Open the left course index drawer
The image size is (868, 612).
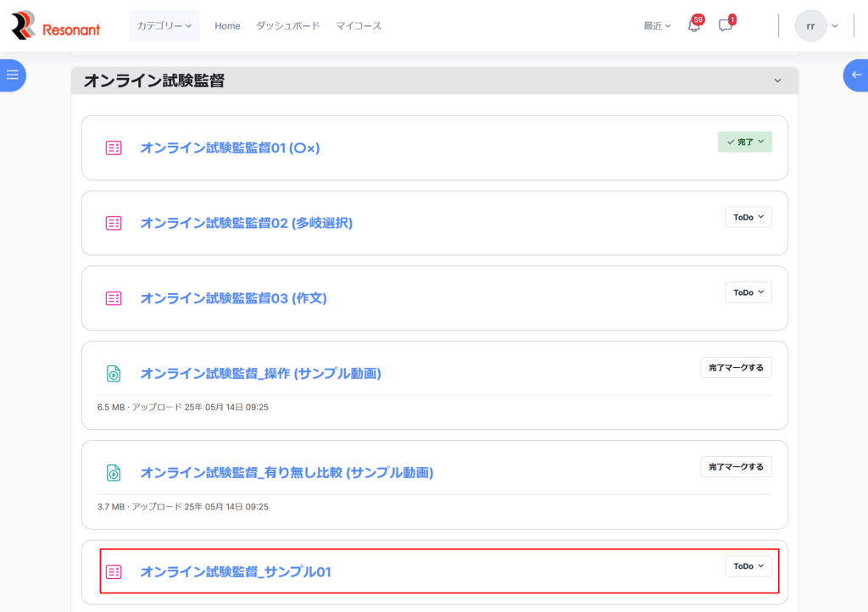point(12,75)
